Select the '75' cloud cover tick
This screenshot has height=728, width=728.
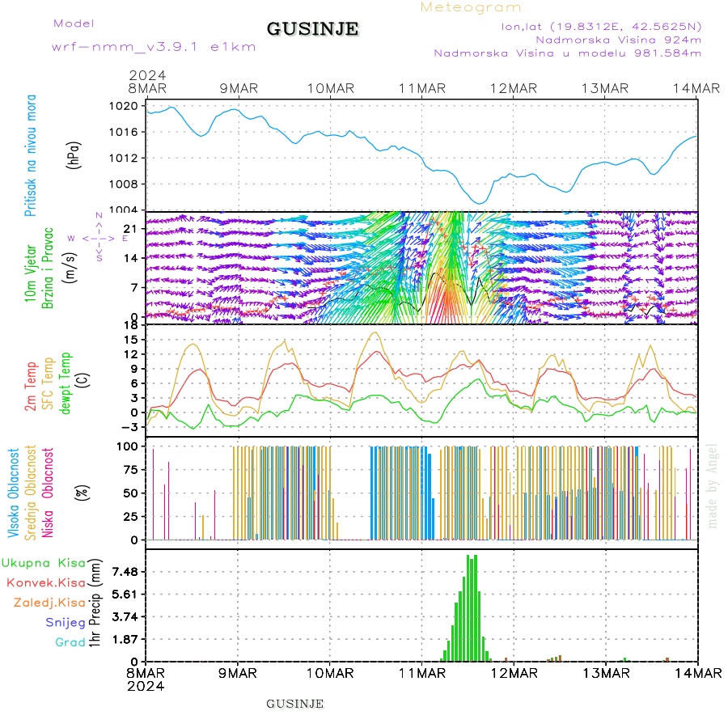[131, 470]
